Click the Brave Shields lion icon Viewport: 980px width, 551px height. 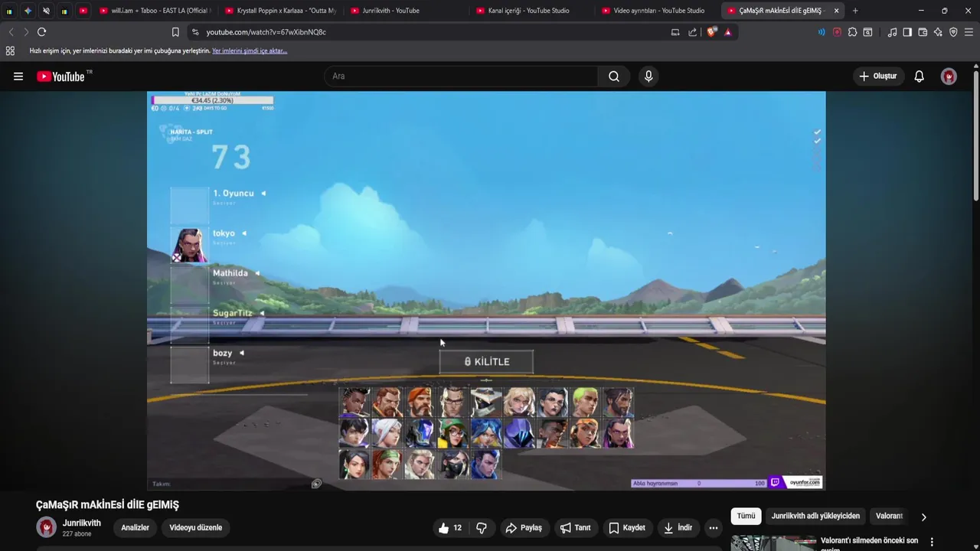click(711, 32)
